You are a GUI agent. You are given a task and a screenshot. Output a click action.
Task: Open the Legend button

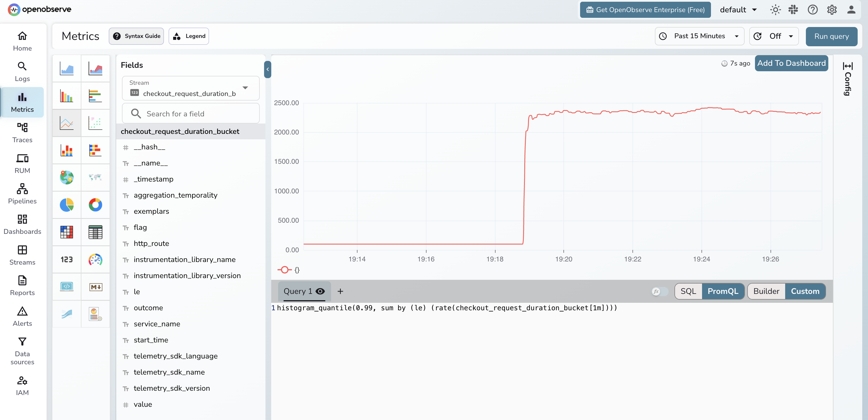tap(189, 36)
